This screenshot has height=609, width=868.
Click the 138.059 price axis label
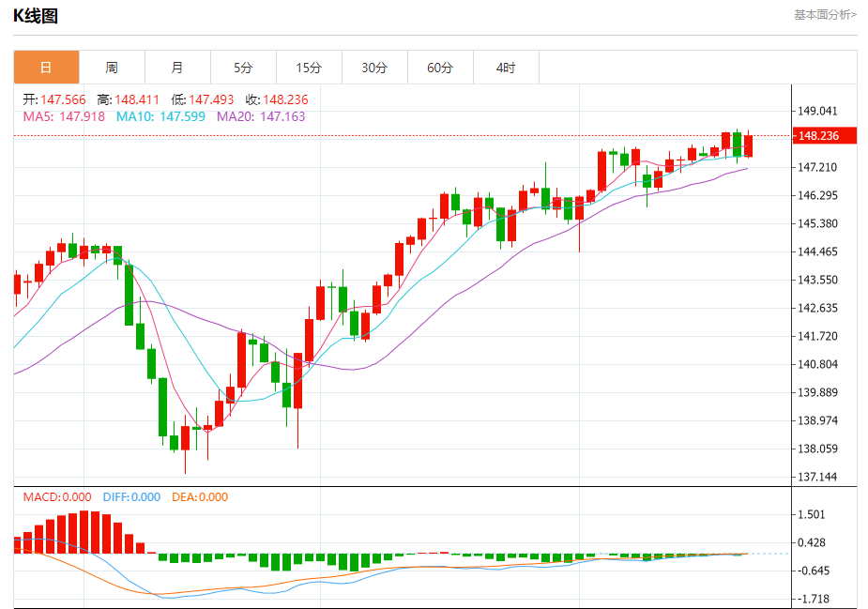pyautogui.click(x=817, y=449)
